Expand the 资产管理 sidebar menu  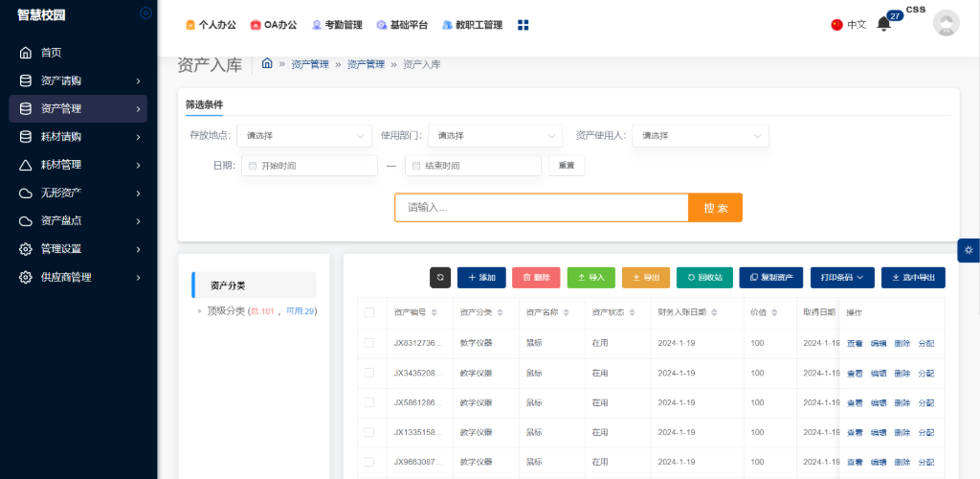click(x=78, y=109)
